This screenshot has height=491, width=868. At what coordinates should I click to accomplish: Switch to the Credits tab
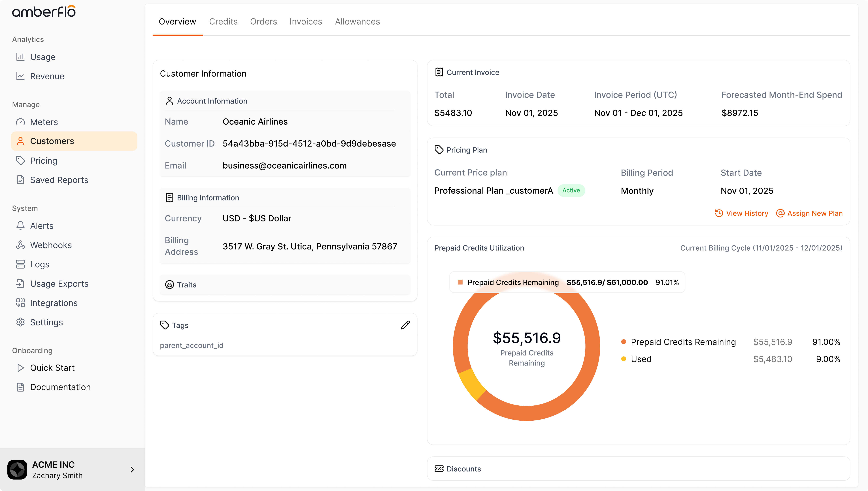(223, 22)
